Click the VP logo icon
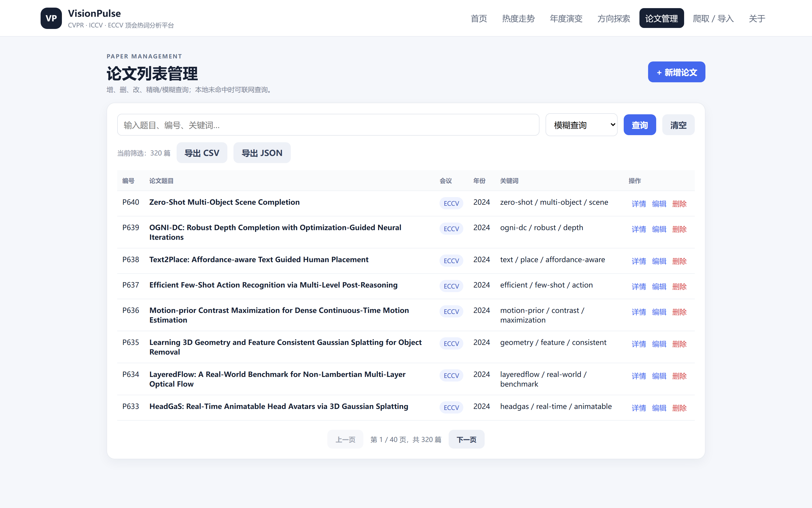 pos(51,18)
